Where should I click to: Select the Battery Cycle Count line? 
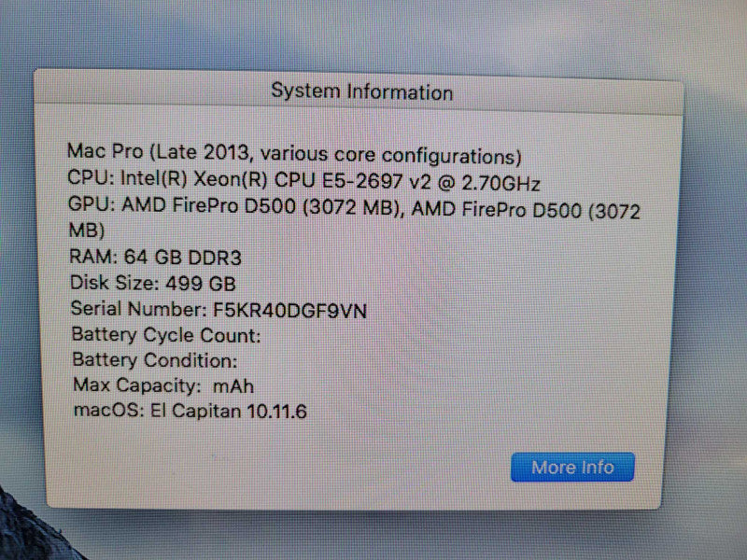pos(166,335)
